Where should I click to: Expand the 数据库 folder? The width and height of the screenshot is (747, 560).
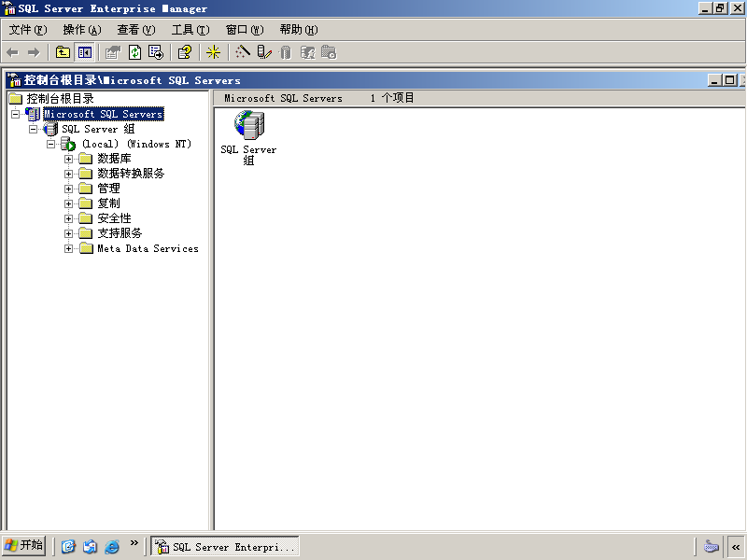pos(68,159)
